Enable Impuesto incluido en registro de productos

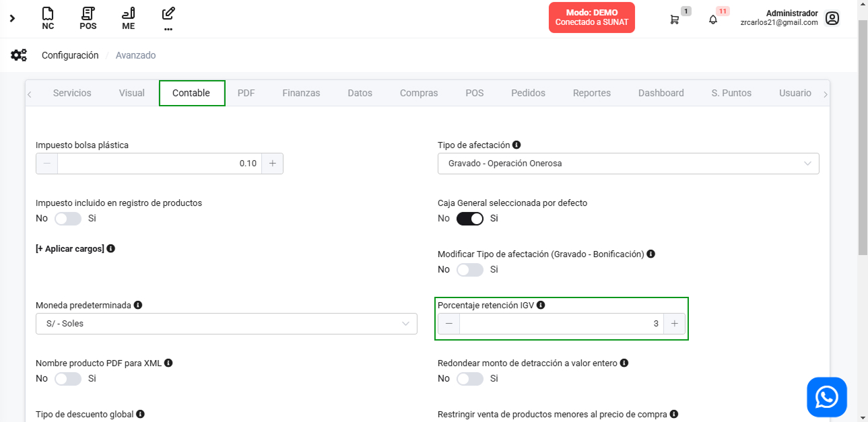pos(68,219)
